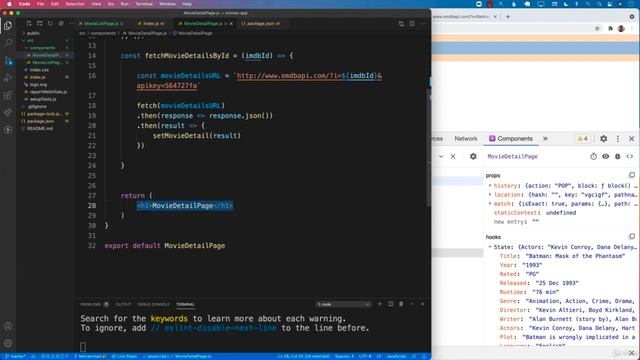Open DevTools settings gear
Screen dimensions: 640x360
(x=604, y=139)
